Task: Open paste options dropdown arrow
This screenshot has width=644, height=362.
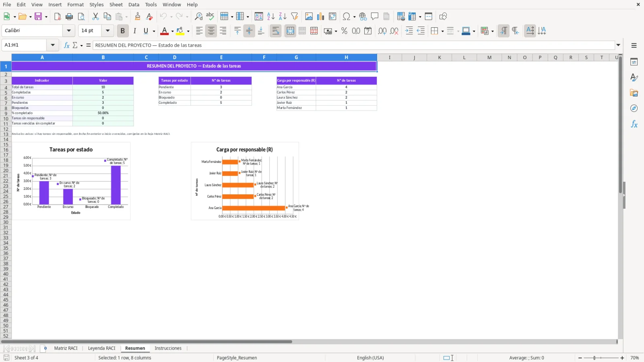Action: click(x=126, y=16)
